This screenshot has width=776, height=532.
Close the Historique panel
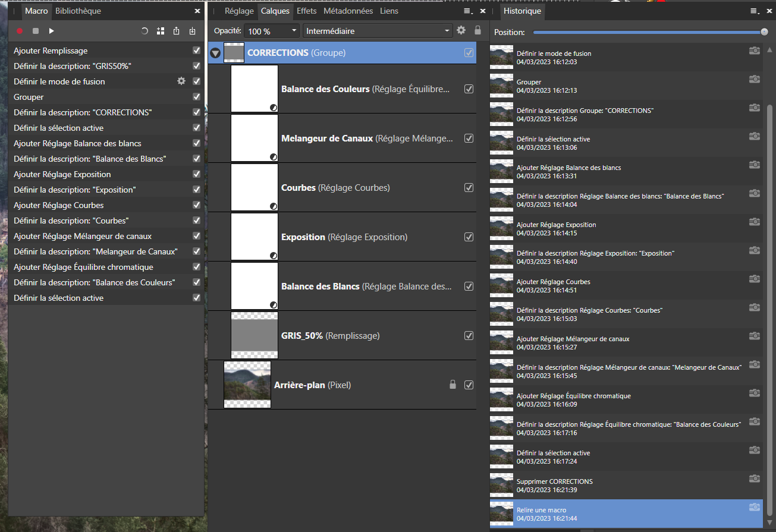(769, 11)
